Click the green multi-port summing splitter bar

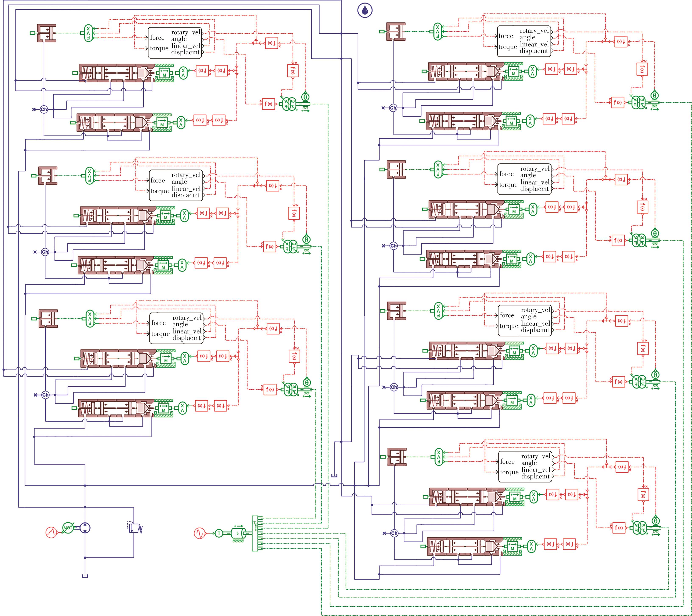pos(255,533)
